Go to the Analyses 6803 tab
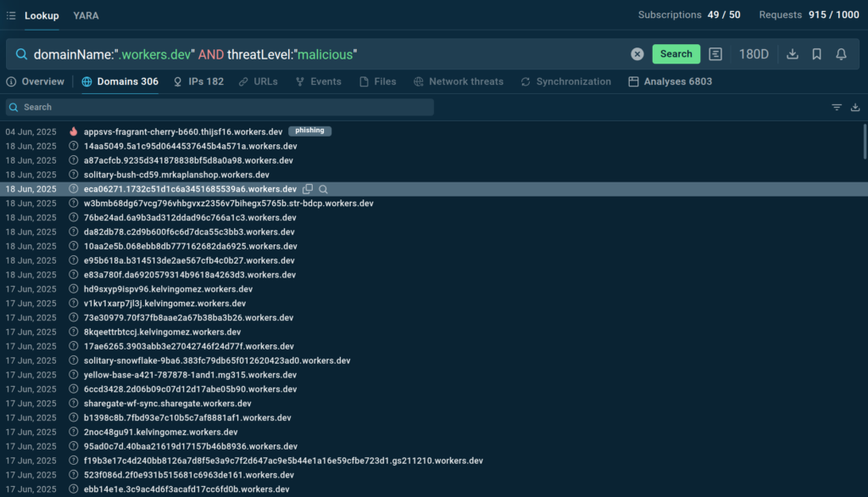The image size is (868, 497). 670,82
